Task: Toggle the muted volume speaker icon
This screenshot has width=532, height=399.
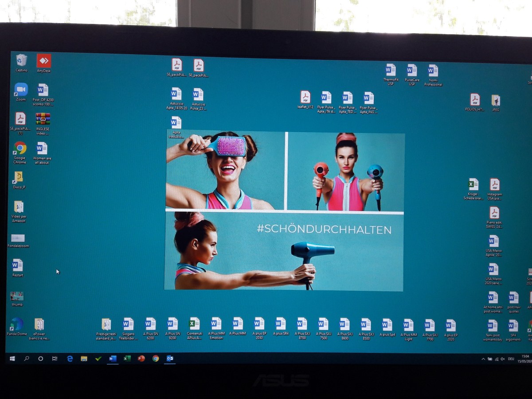Action: pyautogui.click(x=503, y=359)
